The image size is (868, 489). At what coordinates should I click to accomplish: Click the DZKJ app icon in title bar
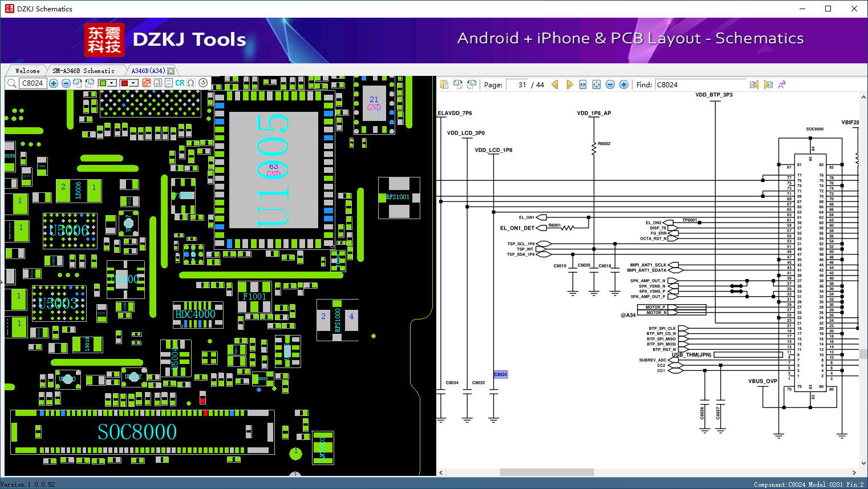9,9
